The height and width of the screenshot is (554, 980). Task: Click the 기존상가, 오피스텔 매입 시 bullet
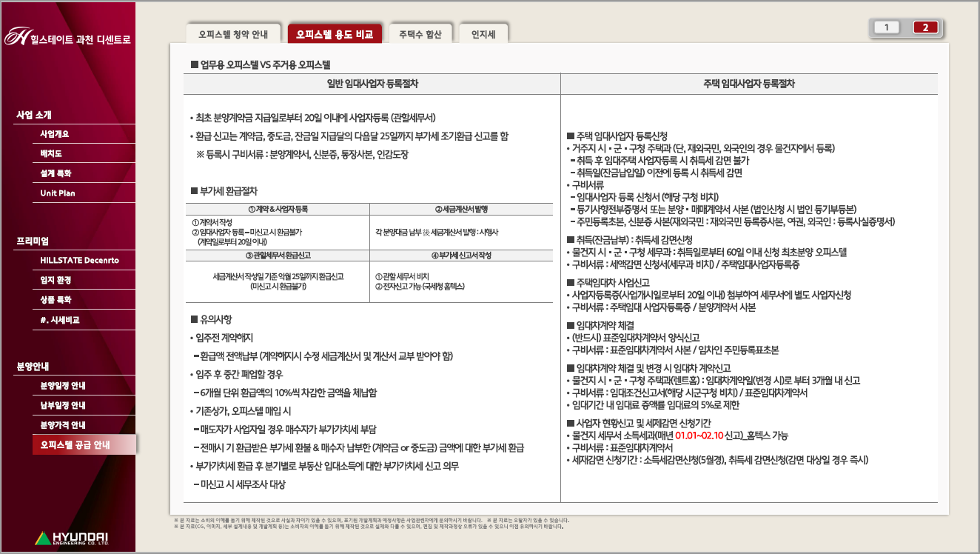click(x=240, y=410)
